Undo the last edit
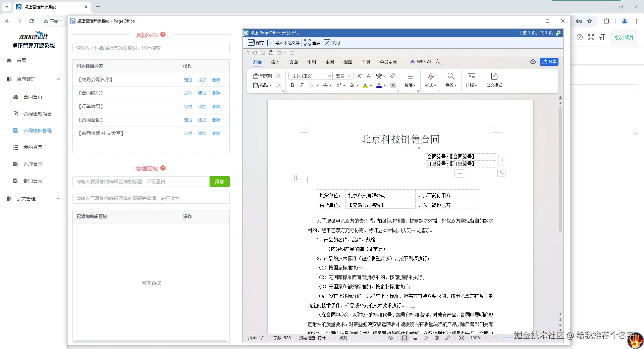Viewport: 644px width, 349px height. pyautogui.click(x=279, y=53)
